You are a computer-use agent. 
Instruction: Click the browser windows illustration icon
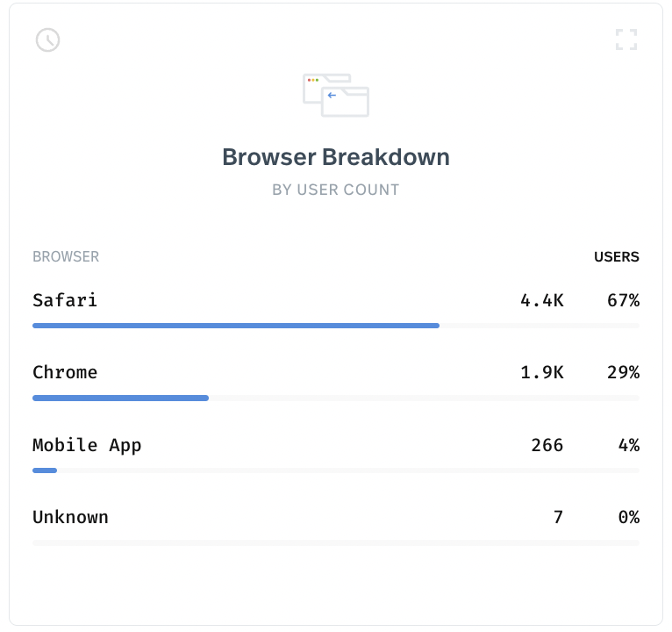click(x=336, y=95)
